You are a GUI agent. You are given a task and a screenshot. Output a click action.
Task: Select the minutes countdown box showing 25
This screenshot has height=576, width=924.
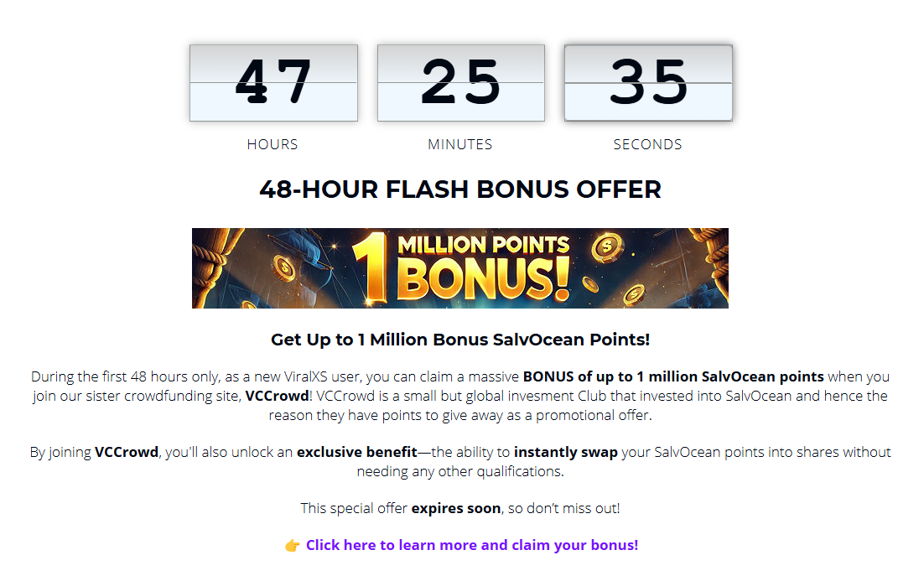coord(461,83)
